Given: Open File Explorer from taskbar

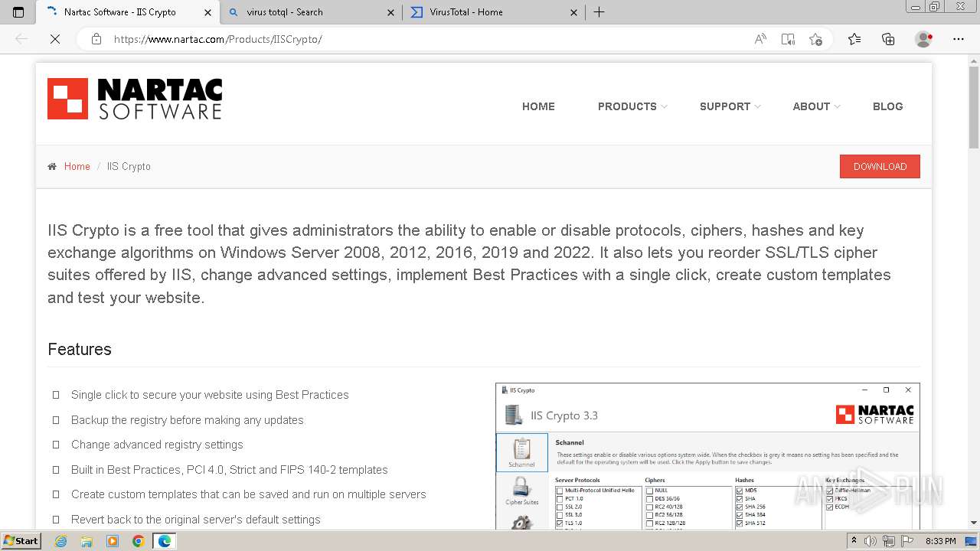Looking at the screenshot, I should coord(87,541).
